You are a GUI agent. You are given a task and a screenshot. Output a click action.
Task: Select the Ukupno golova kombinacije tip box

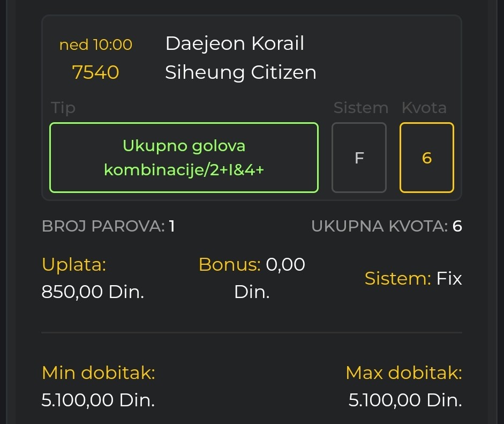(184, 158)
